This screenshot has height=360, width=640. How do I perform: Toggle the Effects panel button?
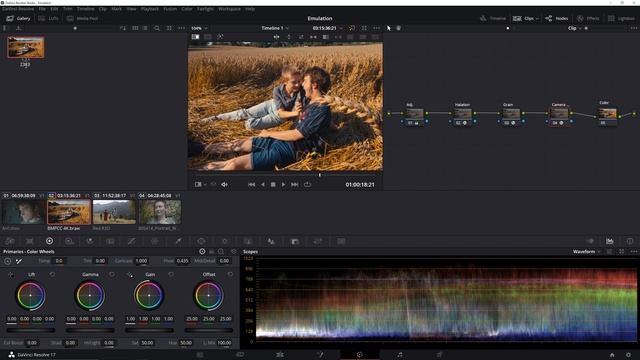point(588,18)
